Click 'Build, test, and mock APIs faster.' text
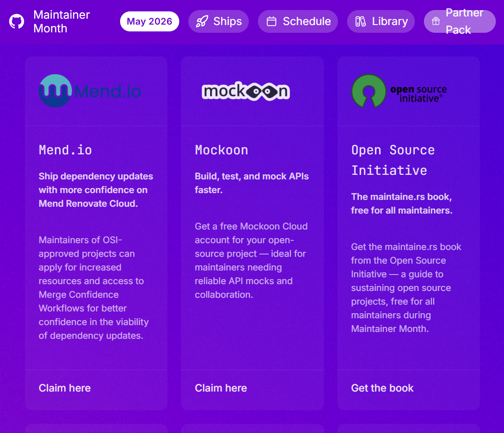The image size is (504, 433). (x=252, y=183)
